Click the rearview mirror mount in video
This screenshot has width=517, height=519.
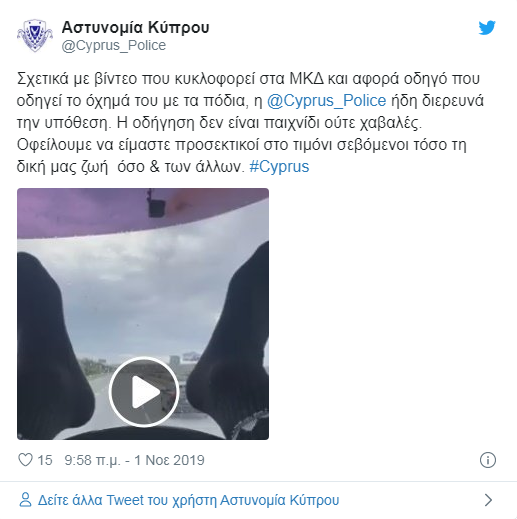pos(156,203)
